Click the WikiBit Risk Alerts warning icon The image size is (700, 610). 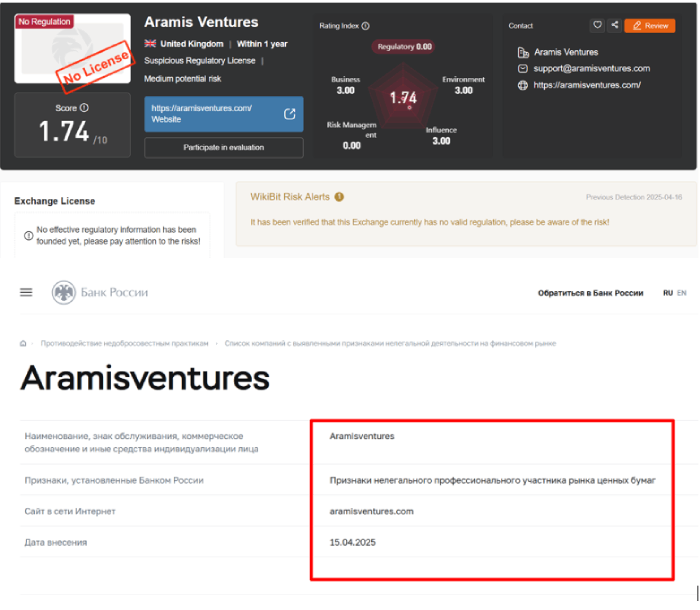(x=339, y=197)
